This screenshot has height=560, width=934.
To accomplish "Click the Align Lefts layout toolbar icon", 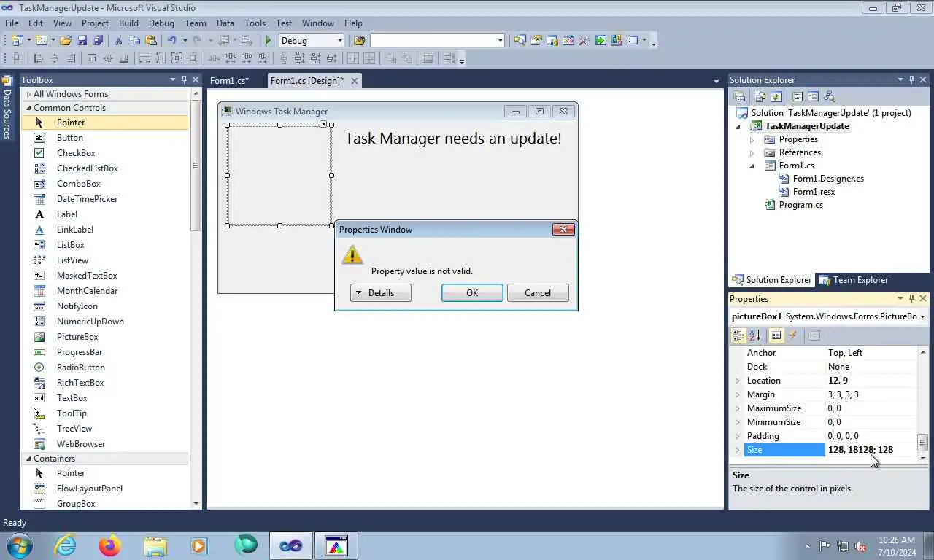I will [x=39, y=58].
